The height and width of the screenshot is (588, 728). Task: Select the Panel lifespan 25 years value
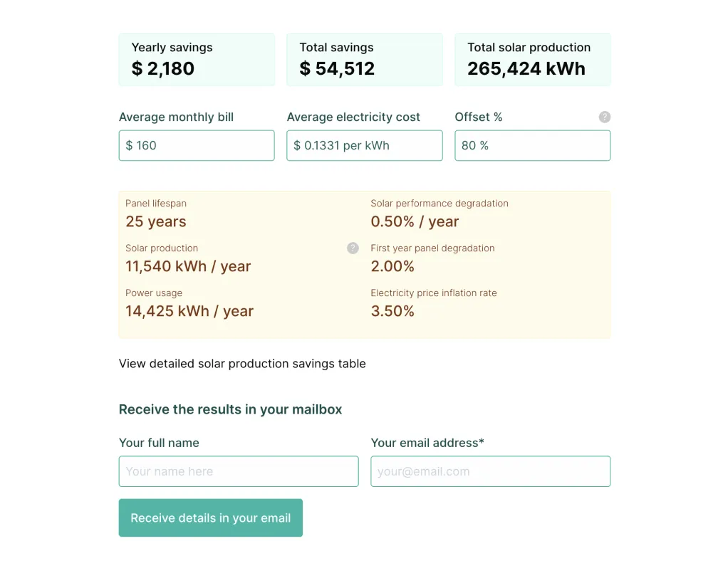156,222
